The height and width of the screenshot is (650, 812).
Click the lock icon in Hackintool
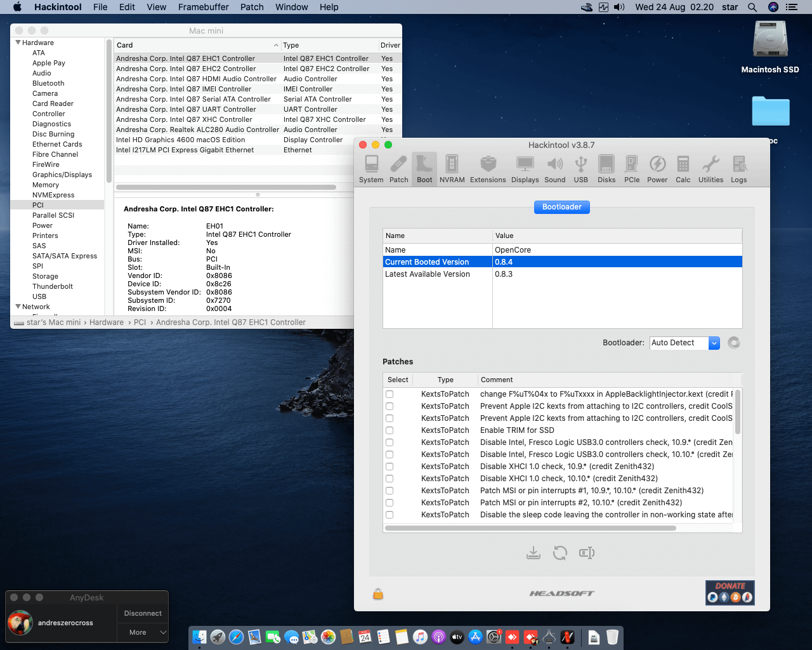click(x=378, y=594)
